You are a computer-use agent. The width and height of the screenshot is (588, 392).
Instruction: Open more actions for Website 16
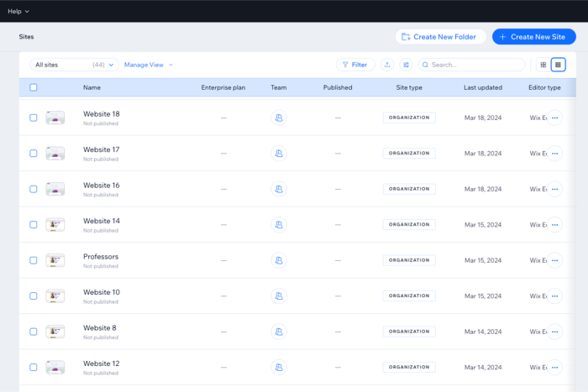tap(555, 189)
